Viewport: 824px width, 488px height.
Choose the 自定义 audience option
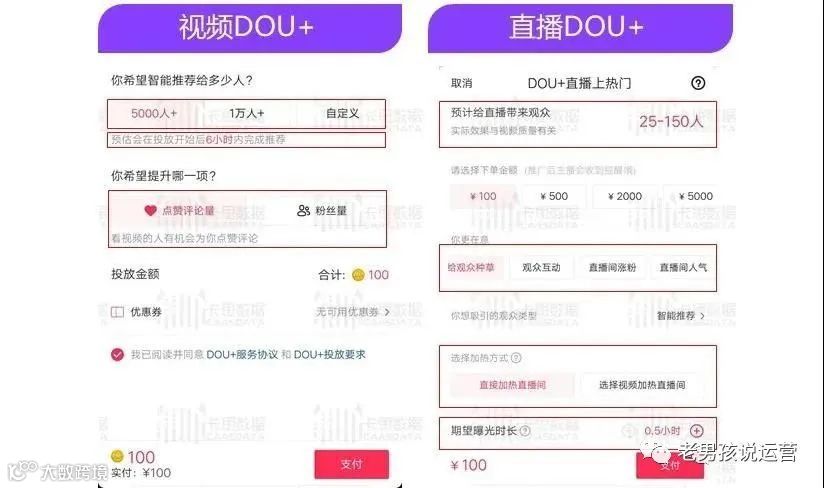(x=342, y=113)
